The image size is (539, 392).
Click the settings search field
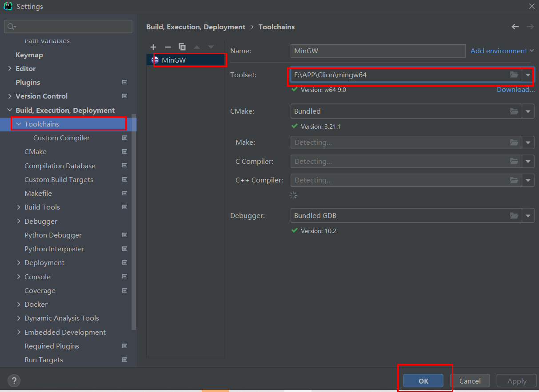[68, 27]
